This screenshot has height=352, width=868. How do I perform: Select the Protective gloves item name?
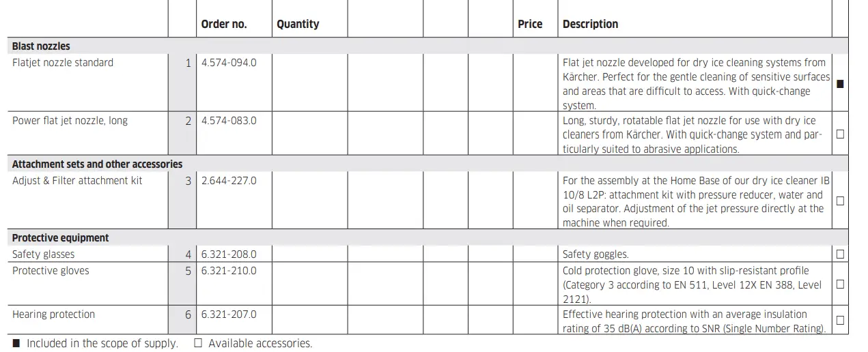coord(51,271)
